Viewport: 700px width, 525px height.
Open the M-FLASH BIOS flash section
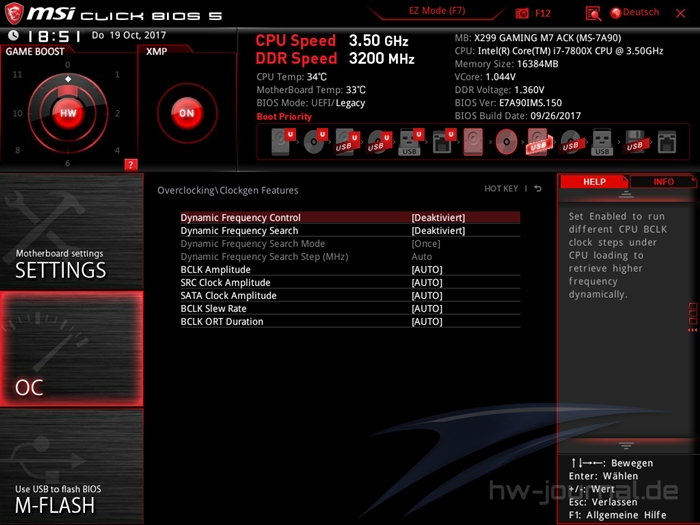click(71, 467)
